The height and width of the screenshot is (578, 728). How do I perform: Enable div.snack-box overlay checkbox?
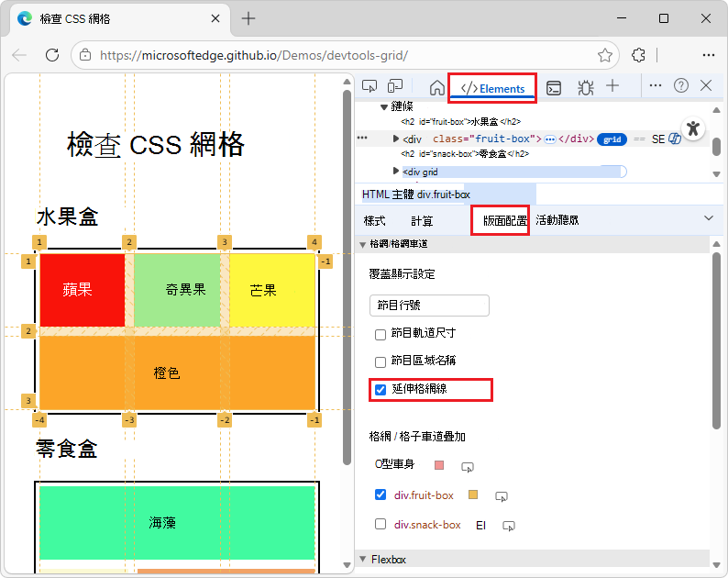point(381,524)
